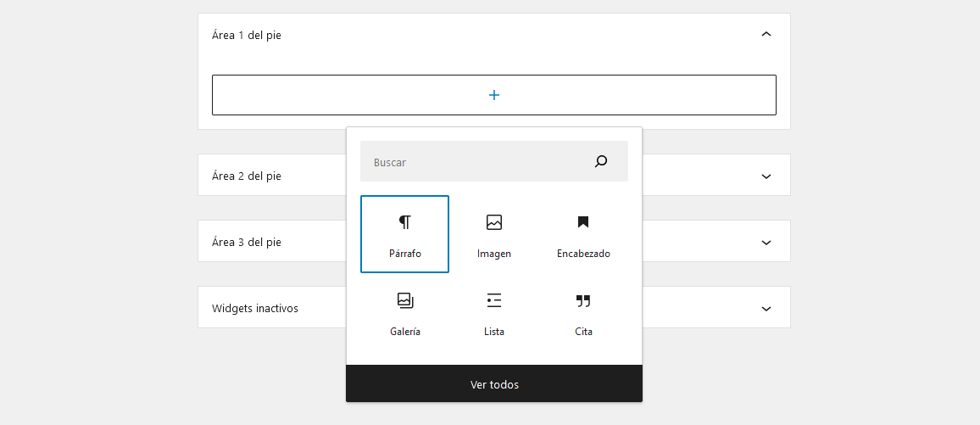Expand Widgets inactivos with its chevron
Image resolution: width=980 pixels, height=425 pixels.
point(766,309)
